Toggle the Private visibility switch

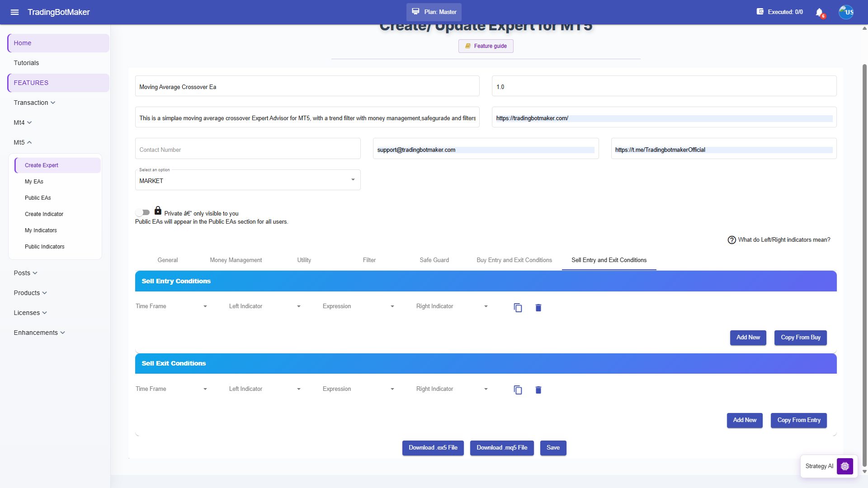142,212
